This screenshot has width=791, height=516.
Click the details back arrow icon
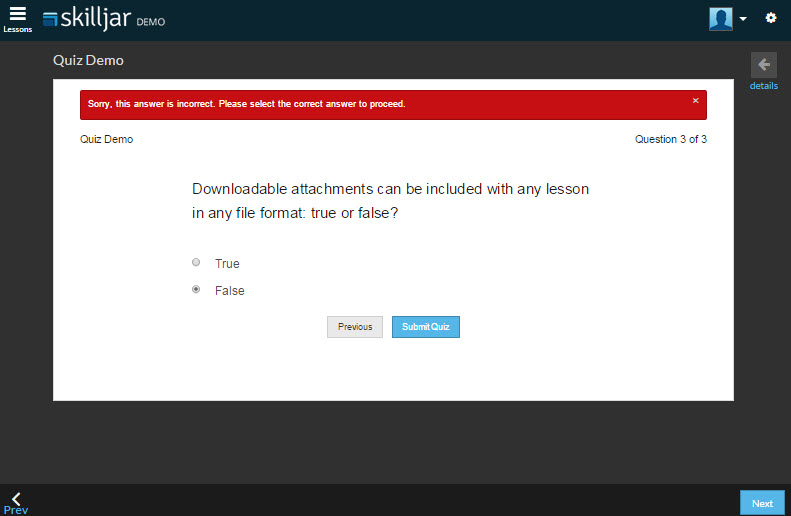point(764,65)
